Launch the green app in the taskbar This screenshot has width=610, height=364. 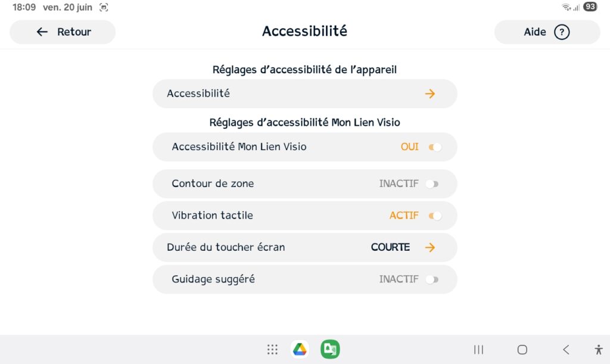tap(330, 349)
